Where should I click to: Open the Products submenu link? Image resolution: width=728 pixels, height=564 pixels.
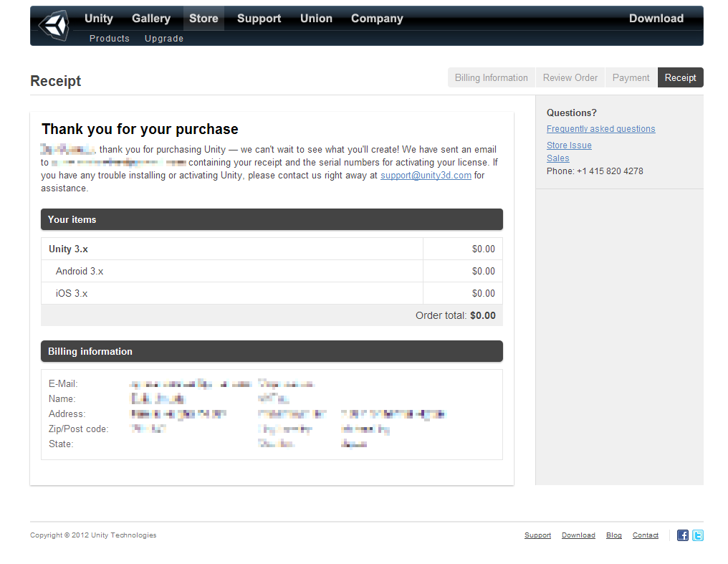110,39
